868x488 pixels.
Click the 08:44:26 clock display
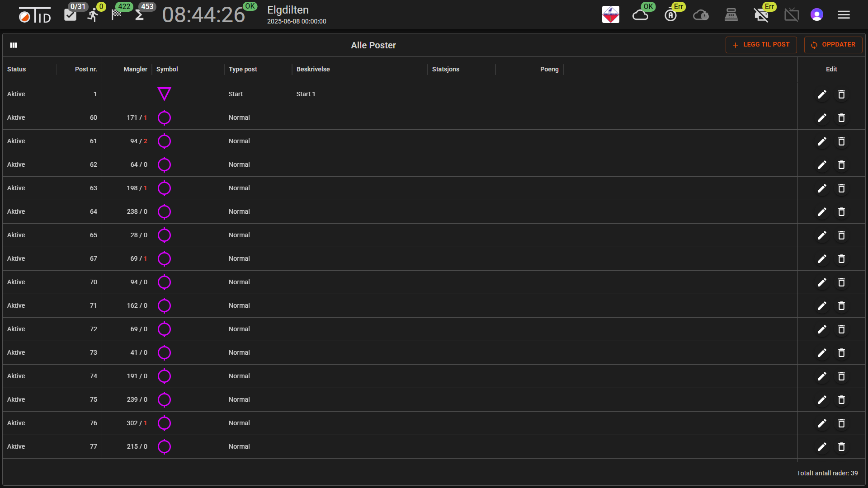pyautogui.click(x=203, y=15)
